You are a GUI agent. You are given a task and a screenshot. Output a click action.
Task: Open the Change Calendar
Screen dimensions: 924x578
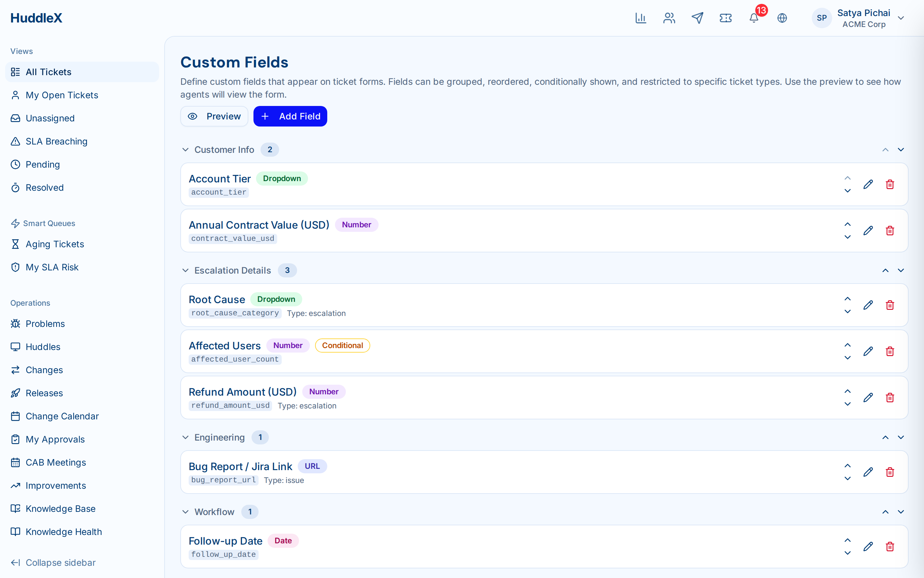[82, 416]
